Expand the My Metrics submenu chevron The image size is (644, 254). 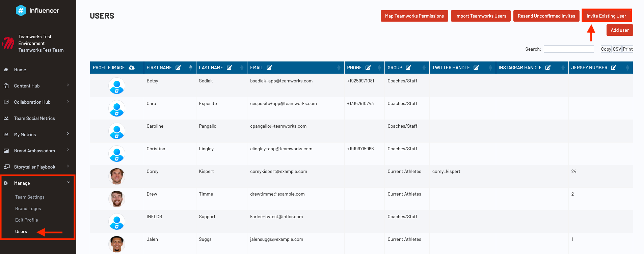tap(68, 134)
